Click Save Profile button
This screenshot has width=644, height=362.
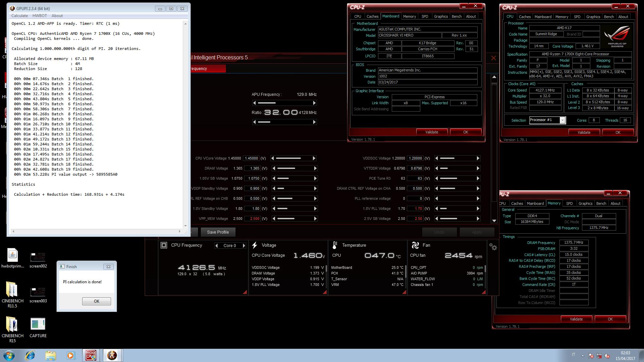click(x=218, y=232)
